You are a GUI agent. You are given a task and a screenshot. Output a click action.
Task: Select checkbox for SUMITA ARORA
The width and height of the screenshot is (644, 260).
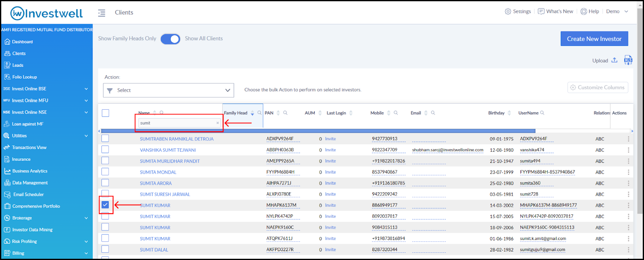click(x=105, y=183)
